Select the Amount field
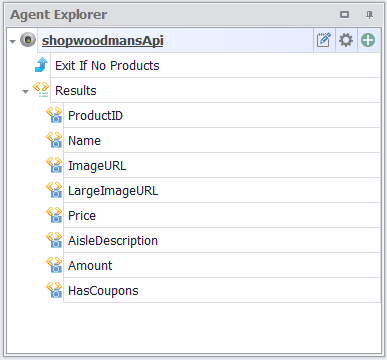 click(x=222, y=265)
